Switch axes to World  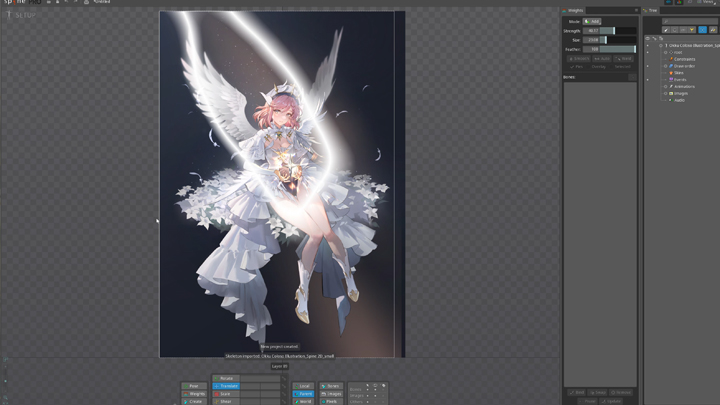304,401
